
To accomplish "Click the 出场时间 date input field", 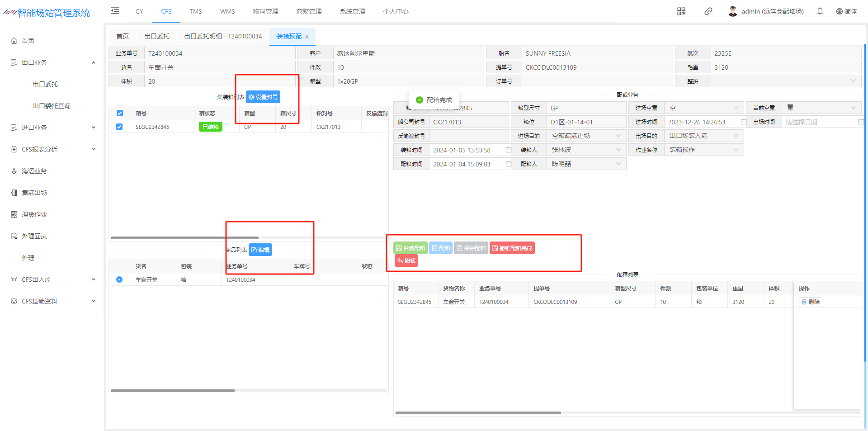I will coord(819,122).
